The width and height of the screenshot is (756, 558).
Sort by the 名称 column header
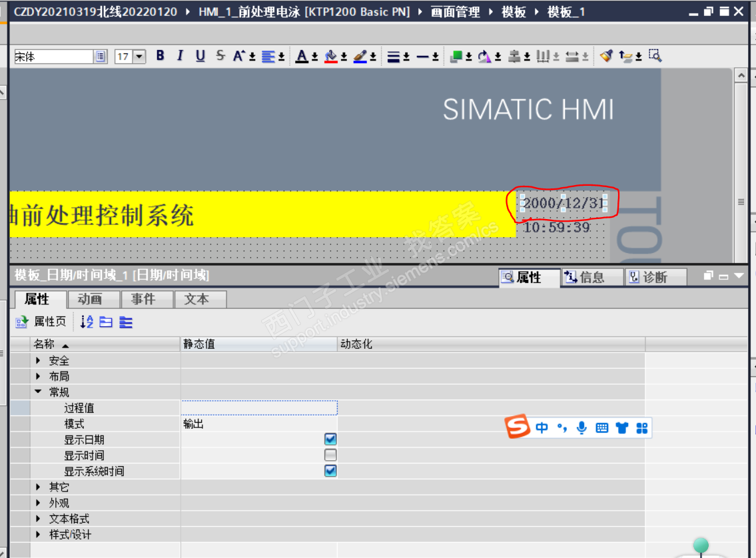[x=105, y=344]
